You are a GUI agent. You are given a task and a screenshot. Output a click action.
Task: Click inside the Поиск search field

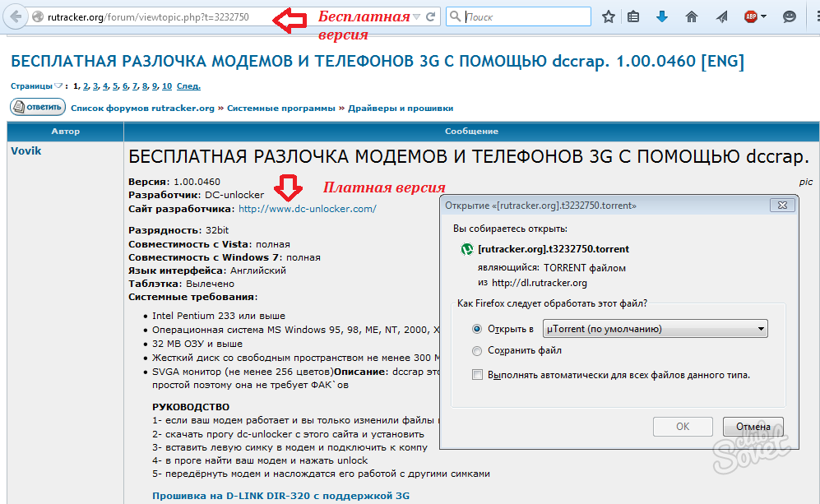coord(518,15)
